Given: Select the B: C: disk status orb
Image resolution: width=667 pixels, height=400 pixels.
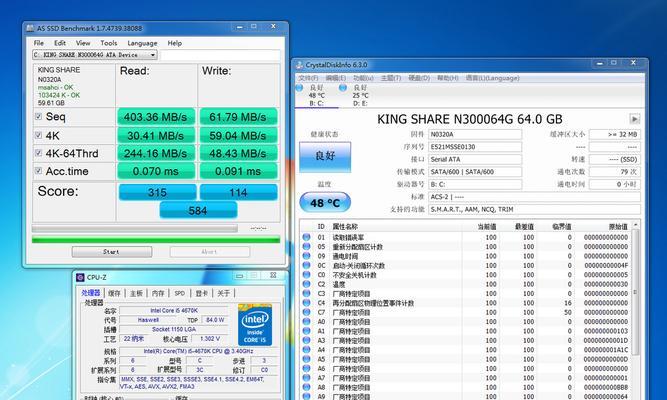Looking at the screenshot, I should (299, 88).
